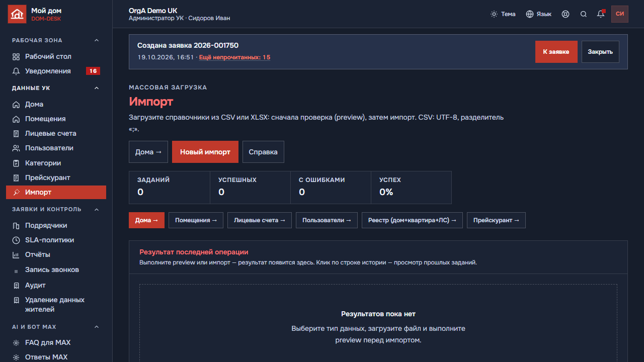
Task: Select the Реестр (дом+квартира+ЛС) → tab
Action: pyautogui.click(x=412, y=220)
